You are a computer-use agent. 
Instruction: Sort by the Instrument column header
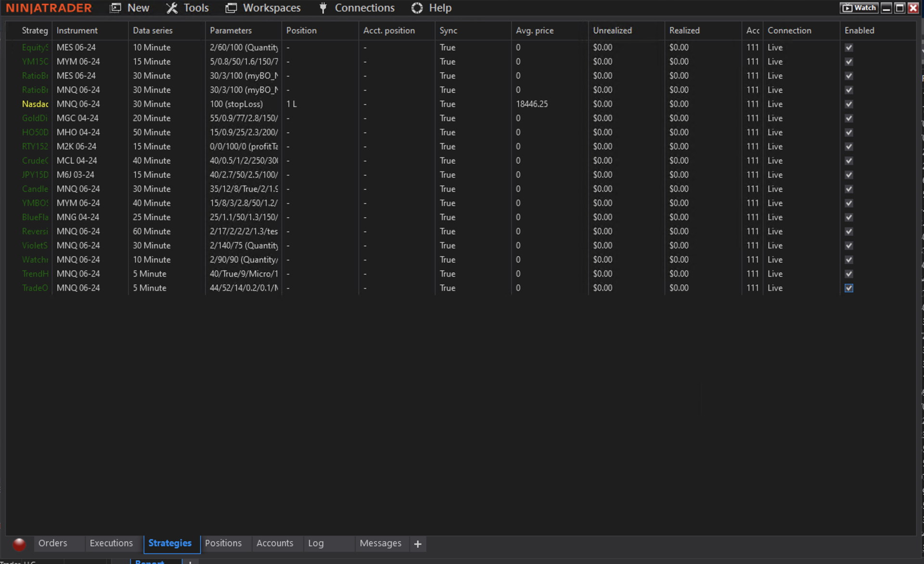point(77,30)
